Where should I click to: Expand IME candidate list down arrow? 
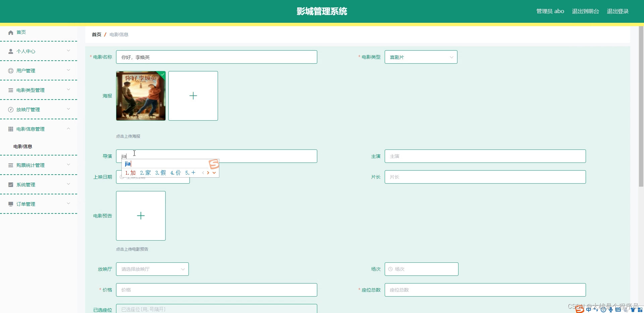click(214, 173)
